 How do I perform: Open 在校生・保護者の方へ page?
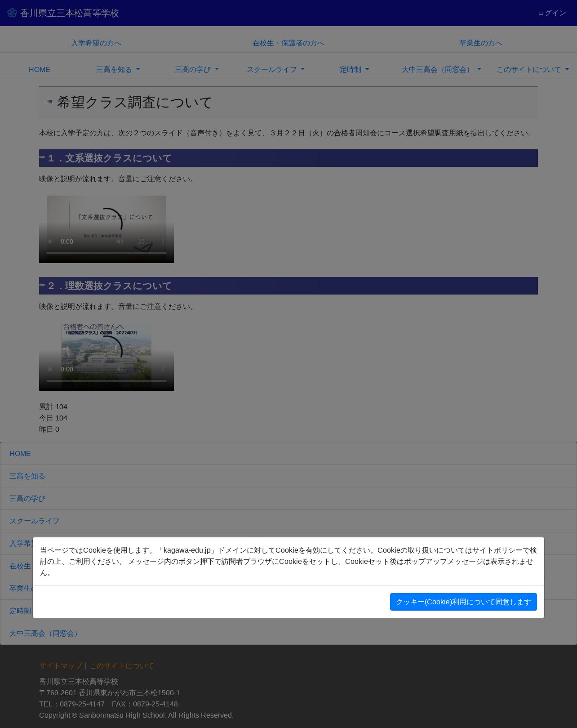click(x=288, y=43)
